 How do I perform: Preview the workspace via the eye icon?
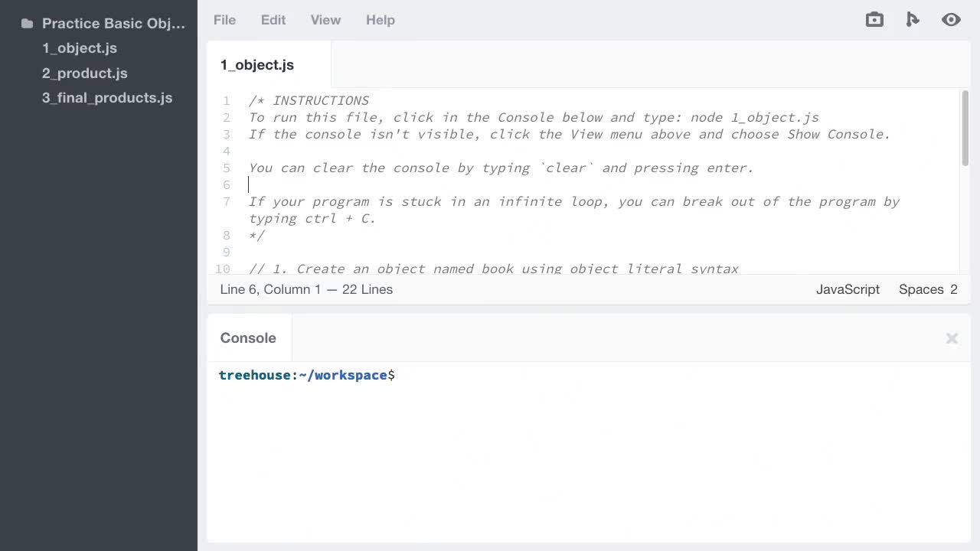tap(951, 19)
